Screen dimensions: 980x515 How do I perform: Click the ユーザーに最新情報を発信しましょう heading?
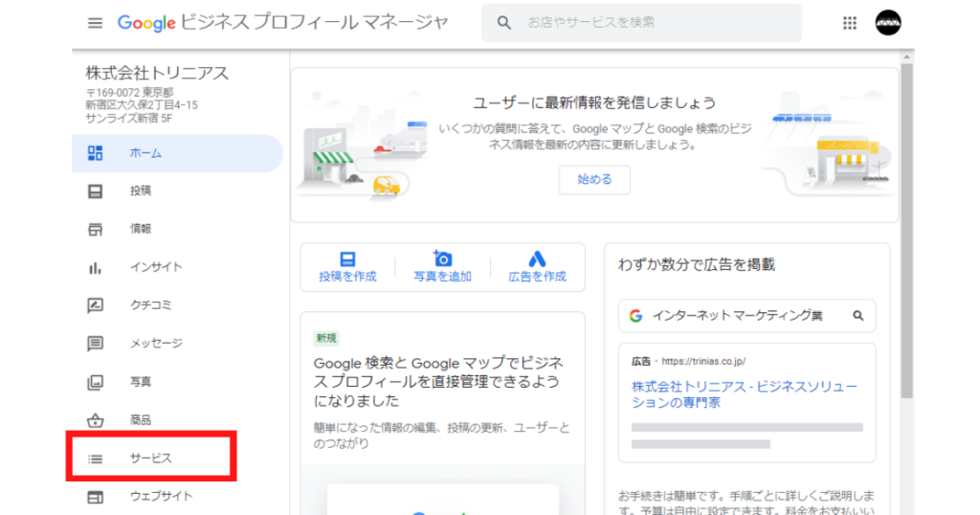593,103
